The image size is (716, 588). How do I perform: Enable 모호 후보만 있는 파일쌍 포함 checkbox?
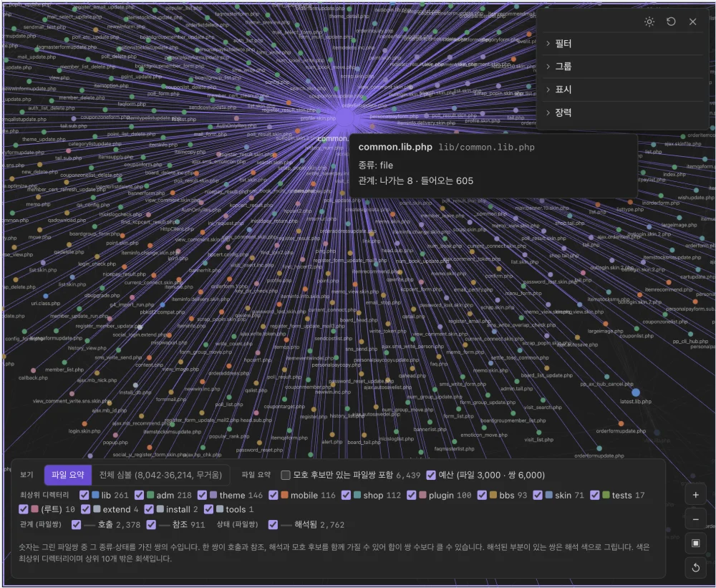coord(286,475)
